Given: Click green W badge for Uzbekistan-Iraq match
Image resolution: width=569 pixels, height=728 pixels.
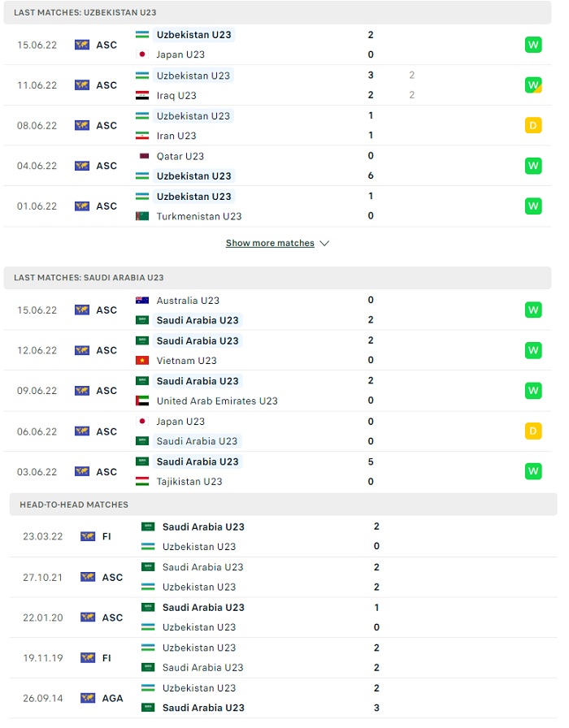Looking at the screenshot, I should (533, 85).
